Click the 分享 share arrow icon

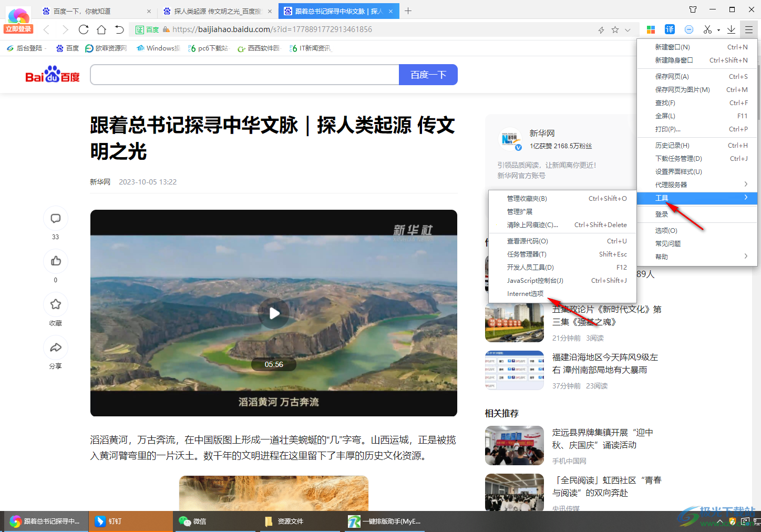tap(56, 347)
